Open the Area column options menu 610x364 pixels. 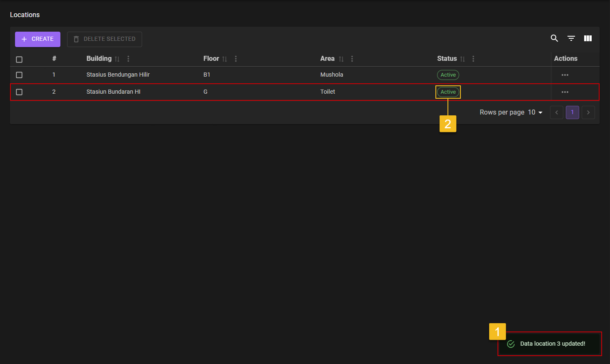tap(352, 59)
